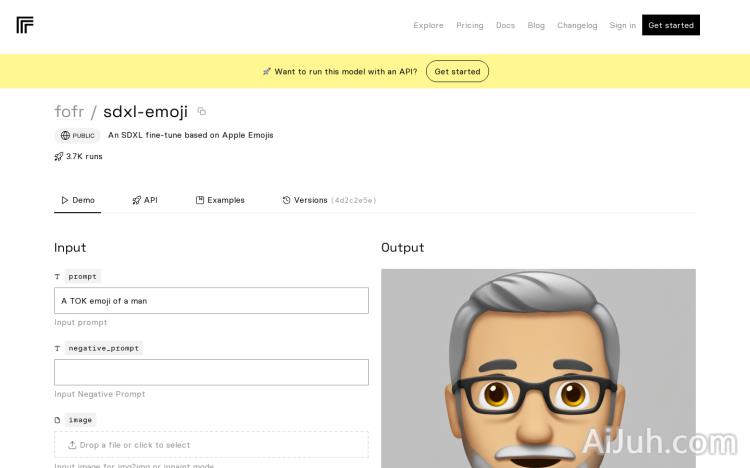Image resolution: width=750 pixels, height=468 pixels.
Task: Open Explore in the top navigation
Action: [428, 25]
